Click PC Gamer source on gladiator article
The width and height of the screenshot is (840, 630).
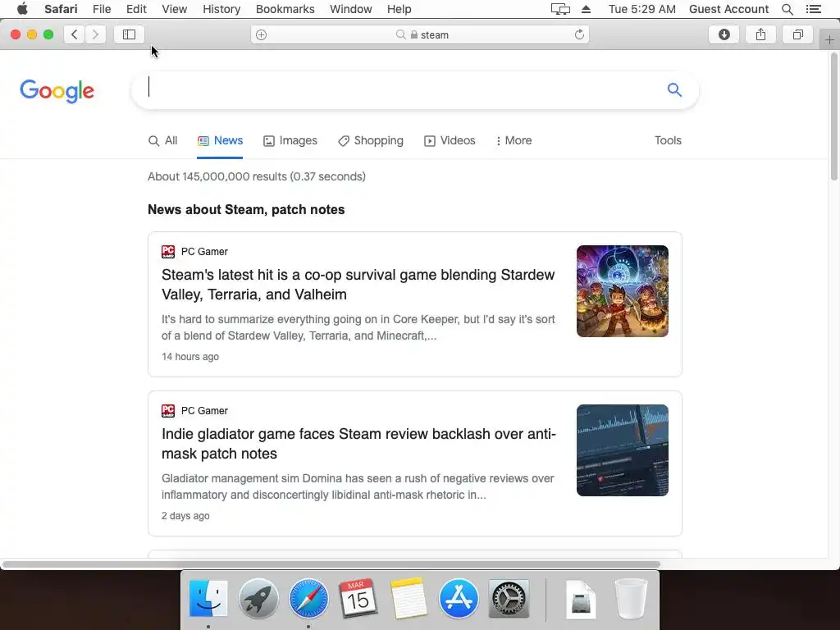tap(194, 411)
